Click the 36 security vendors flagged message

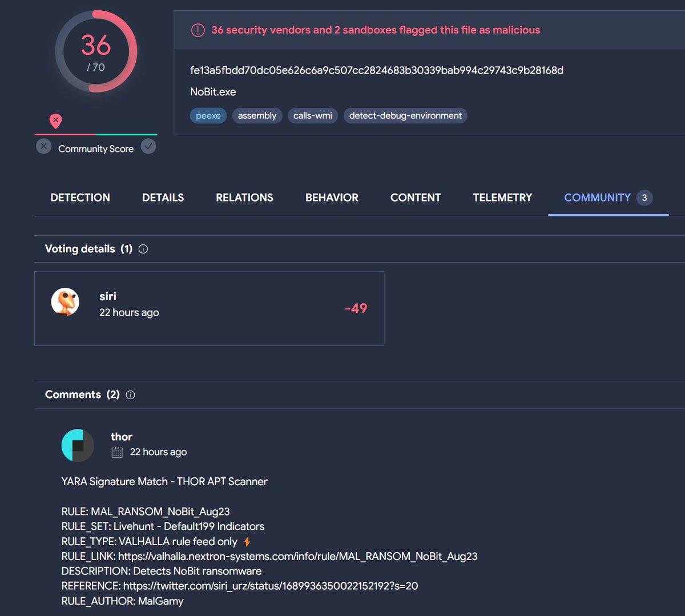click(x=376, y=30)
